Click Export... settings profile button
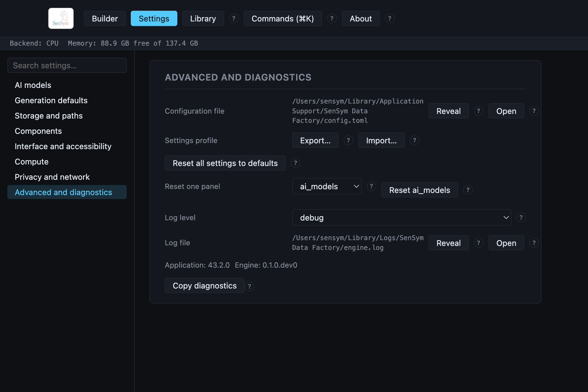 [315, 140]
